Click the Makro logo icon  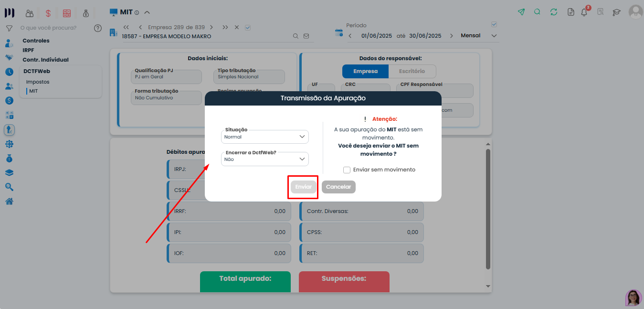coord(9,13)
